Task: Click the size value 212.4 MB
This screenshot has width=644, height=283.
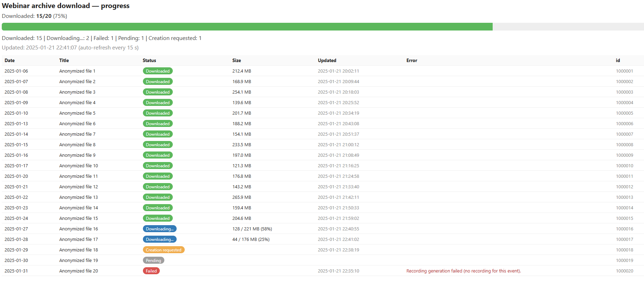Action: 242,71
